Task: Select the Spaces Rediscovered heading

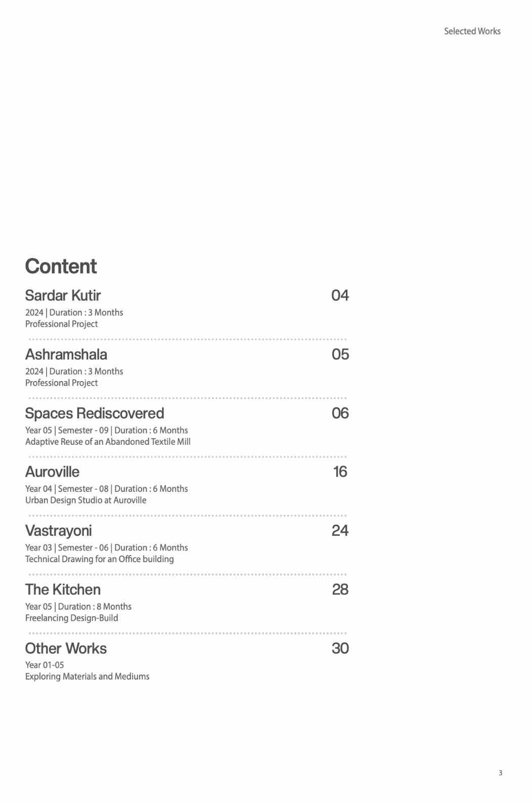Action: click(x=95, y=413)
